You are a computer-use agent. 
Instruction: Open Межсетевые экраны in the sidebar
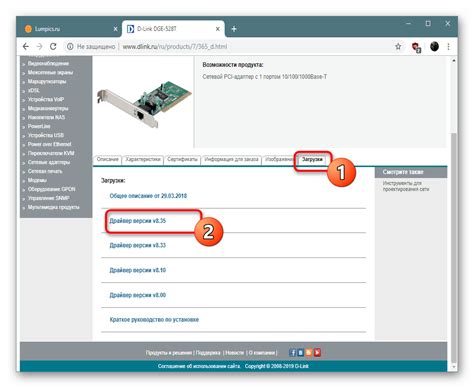50,72
